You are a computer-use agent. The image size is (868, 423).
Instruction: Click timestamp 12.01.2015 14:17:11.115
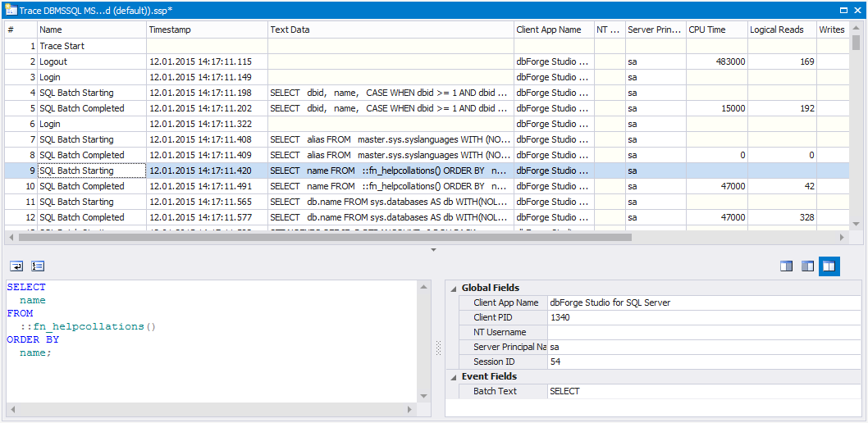tap(200, 62)
